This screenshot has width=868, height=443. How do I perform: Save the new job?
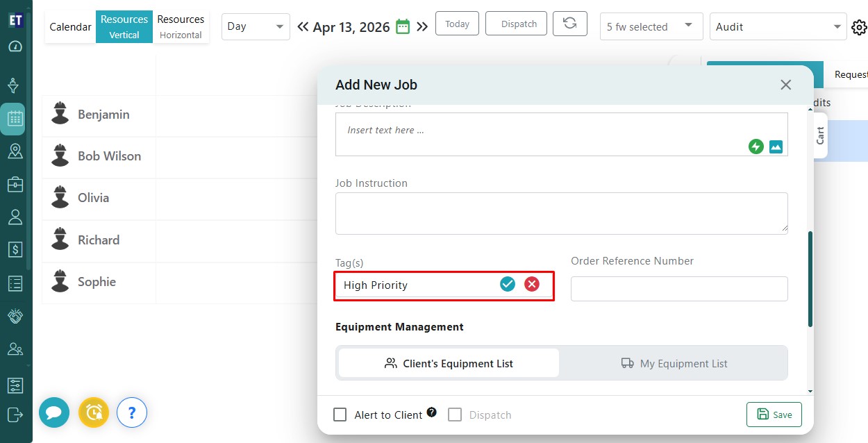pos(774,415)
